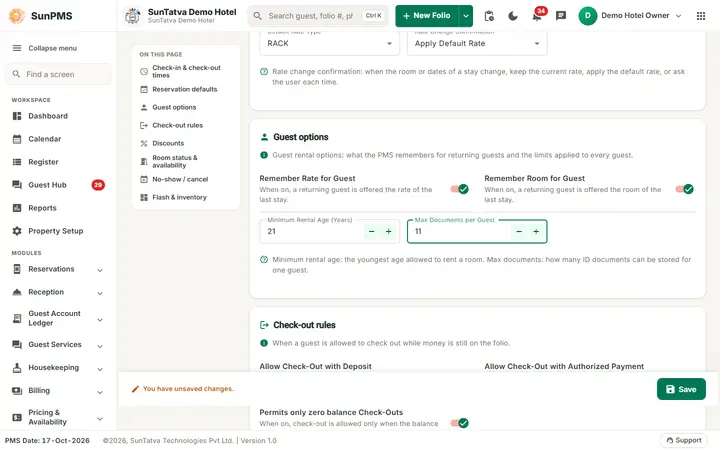Viewport: 720px width, 450px height.
Task: Increase Minimum Rental Age value
Action: click(x=388, y=232)
